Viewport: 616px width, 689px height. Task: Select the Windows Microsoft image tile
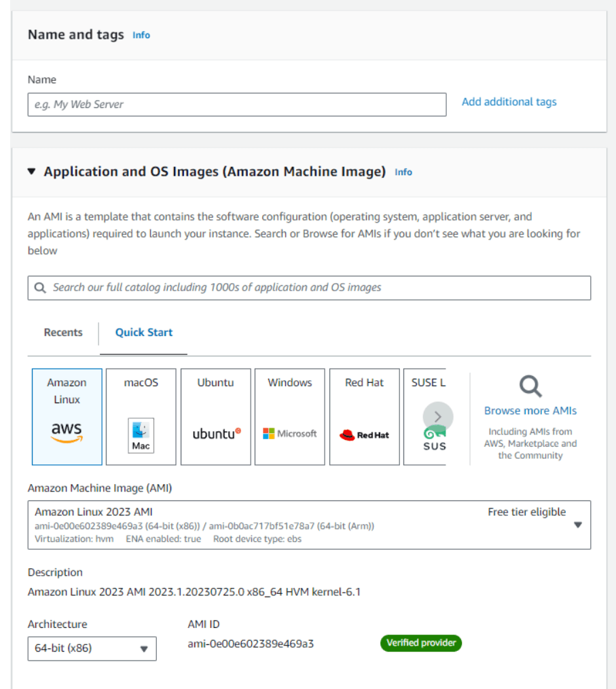tap(289, 416)
